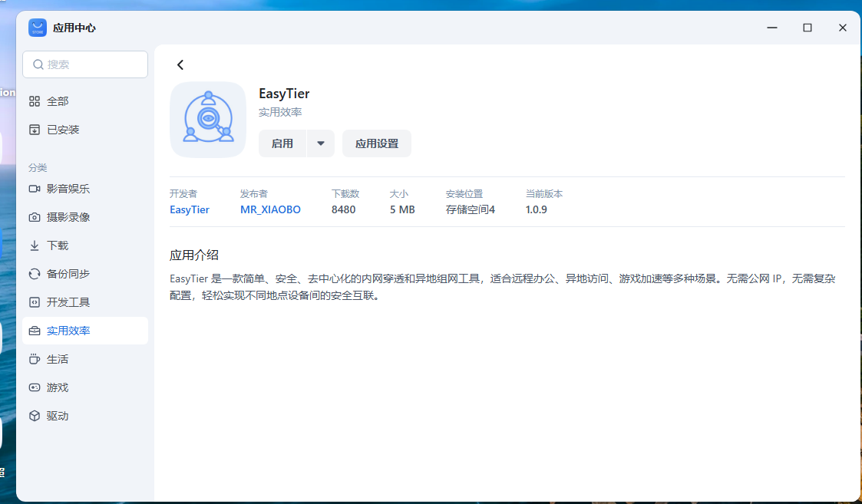
Task: Click the 摄影录像 camera icon
Action: point(35,217)
